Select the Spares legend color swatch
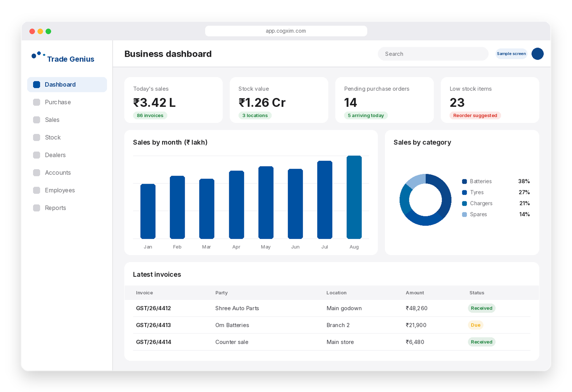The width and height of the screenshot is (572, 392). click(464, 214)
